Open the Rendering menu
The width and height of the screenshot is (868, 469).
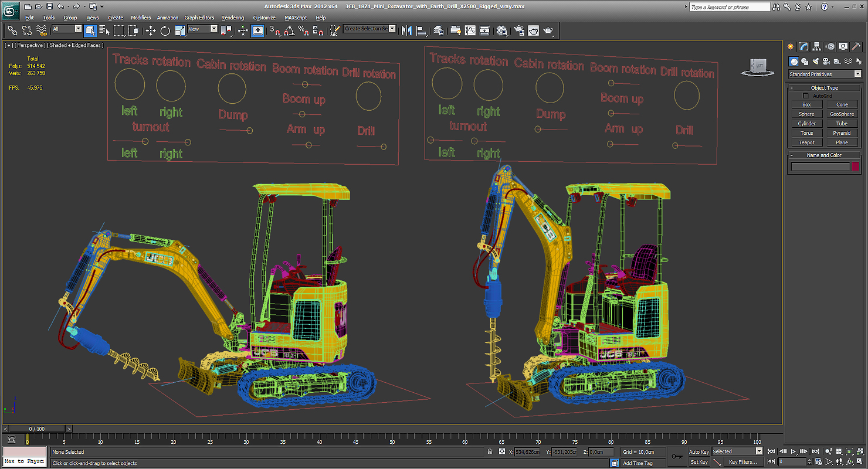tap(233, 18)
